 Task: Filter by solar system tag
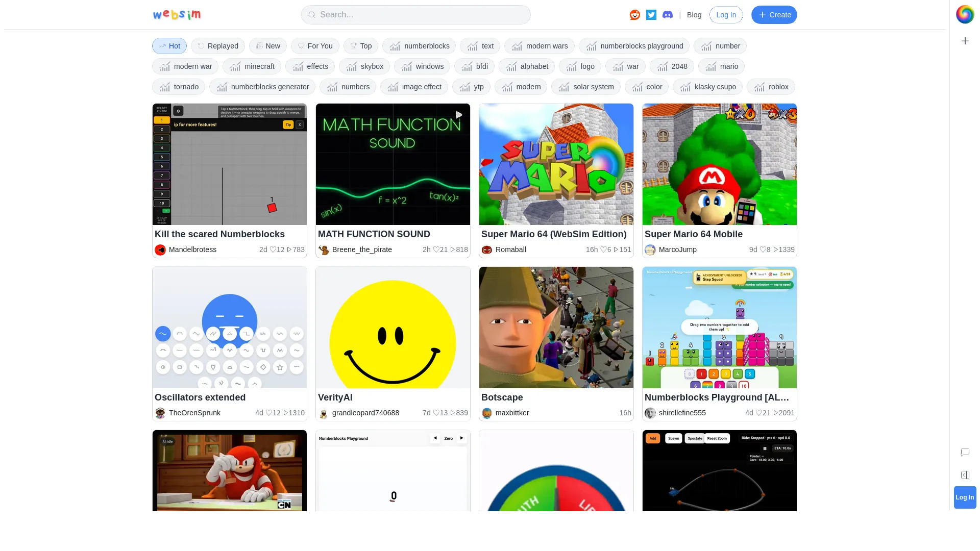(x=586, y=87)
